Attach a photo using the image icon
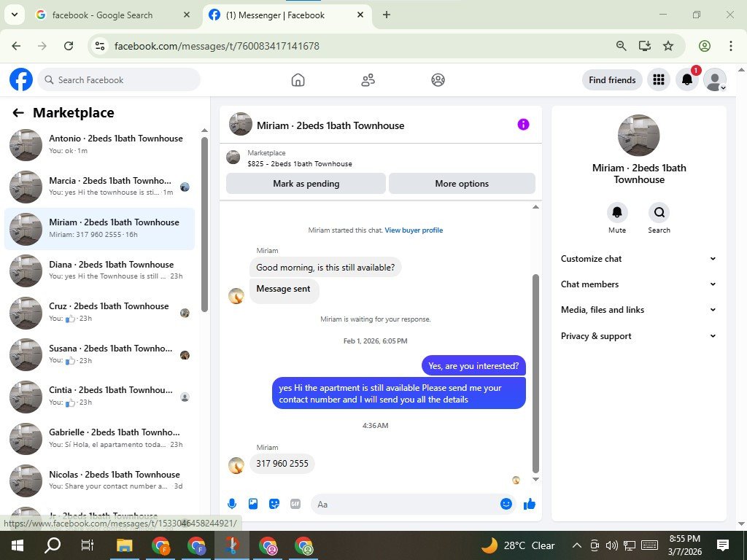Screen dimensions: 747x560 click(253, 504)
